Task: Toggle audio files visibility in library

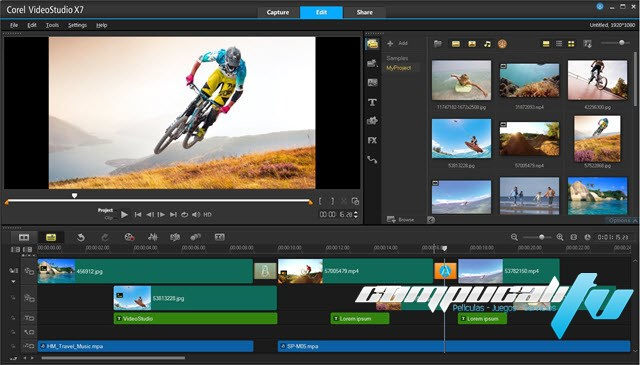Action: pyautogui.click(x=487, y=44)
